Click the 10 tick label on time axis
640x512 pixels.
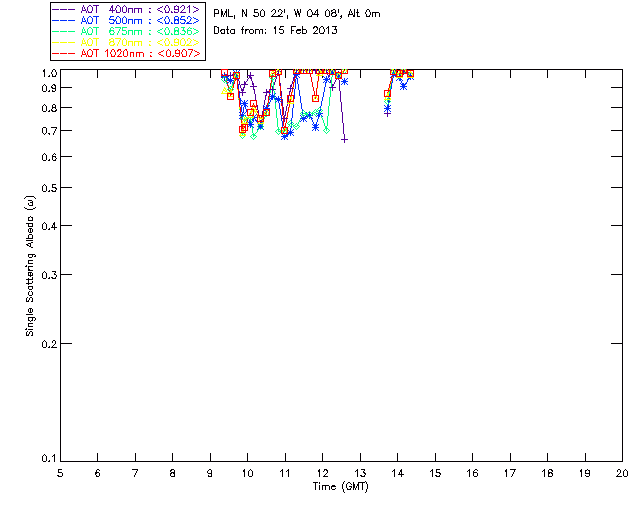247,472
